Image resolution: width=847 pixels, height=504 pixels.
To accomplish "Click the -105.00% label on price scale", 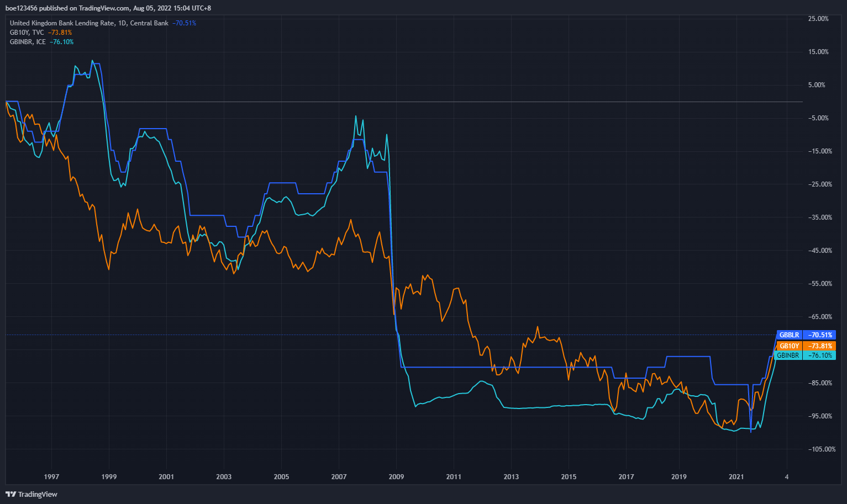I will (822, 449).
